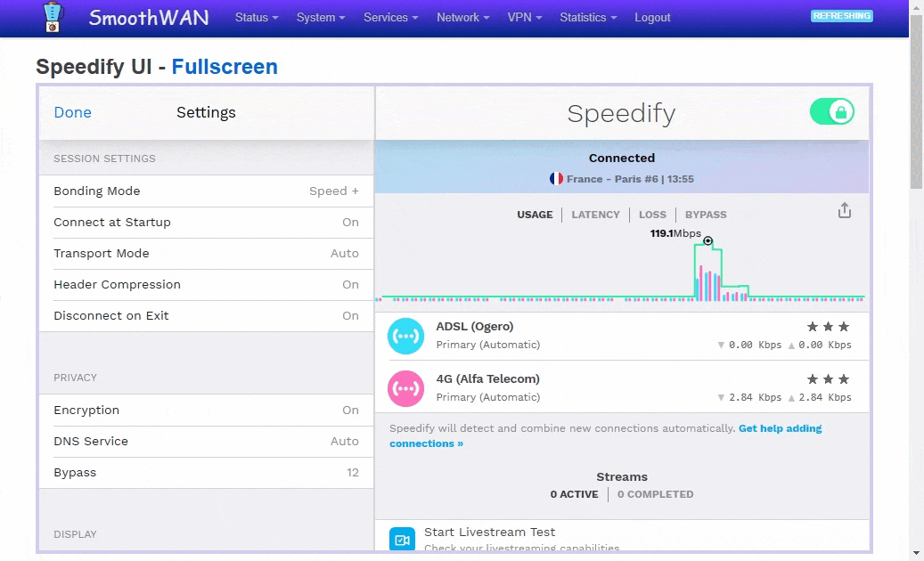The width and height of the screenshot is (924, 561).
Task: Click the Streams heading
Action: (x=622, y=476)
